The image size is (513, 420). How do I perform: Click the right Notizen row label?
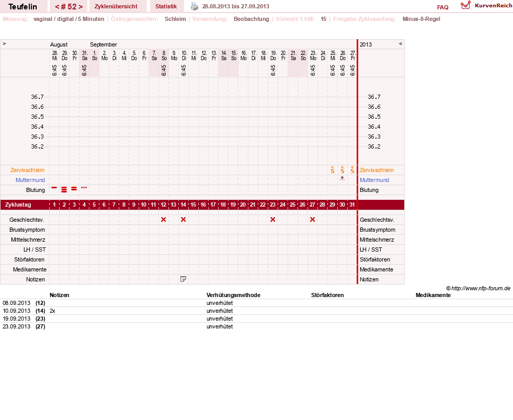[369, 279]
